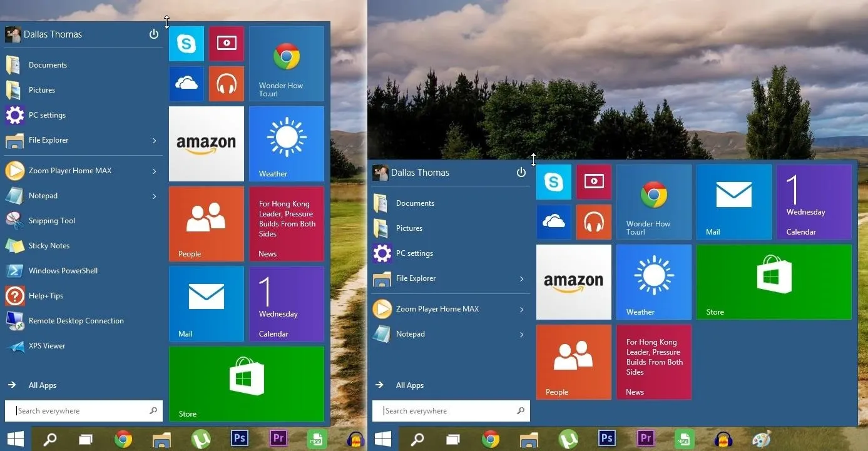Viewport: 868px width, 451px height.
Task: Click the Start button on left taskbar
Action: click(x=16, y=439)
